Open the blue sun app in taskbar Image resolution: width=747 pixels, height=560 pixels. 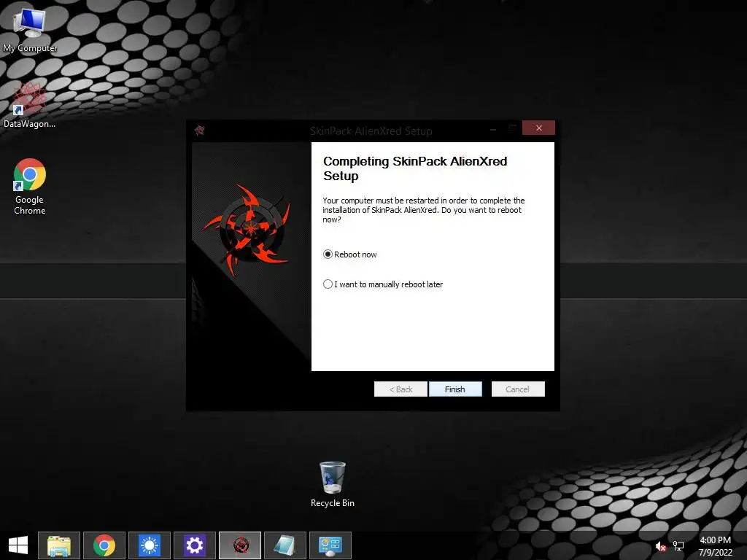point(150,545)
